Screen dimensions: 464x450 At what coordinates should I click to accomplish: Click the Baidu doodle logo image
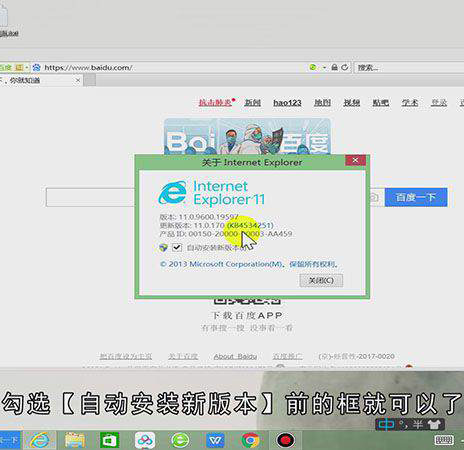click(247, 136)
